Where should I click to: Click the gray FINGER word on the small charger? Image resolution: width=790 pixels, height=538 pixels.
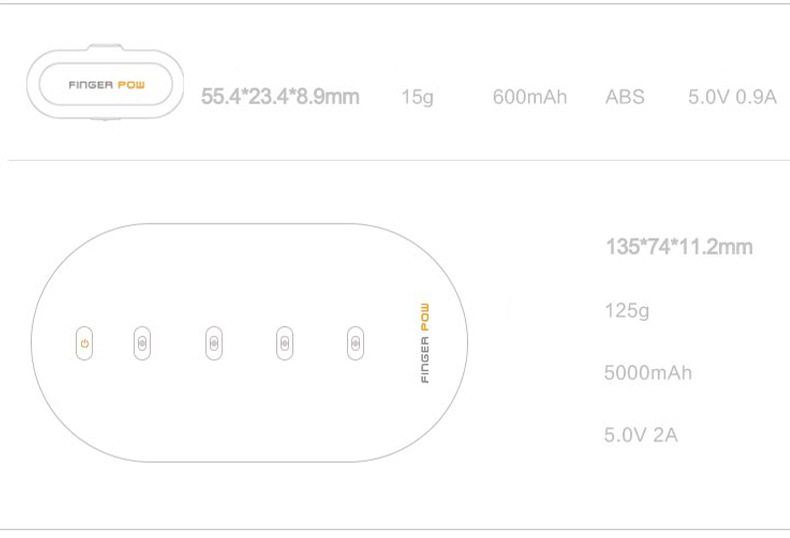pyautogui.click(x=90, y=85)
